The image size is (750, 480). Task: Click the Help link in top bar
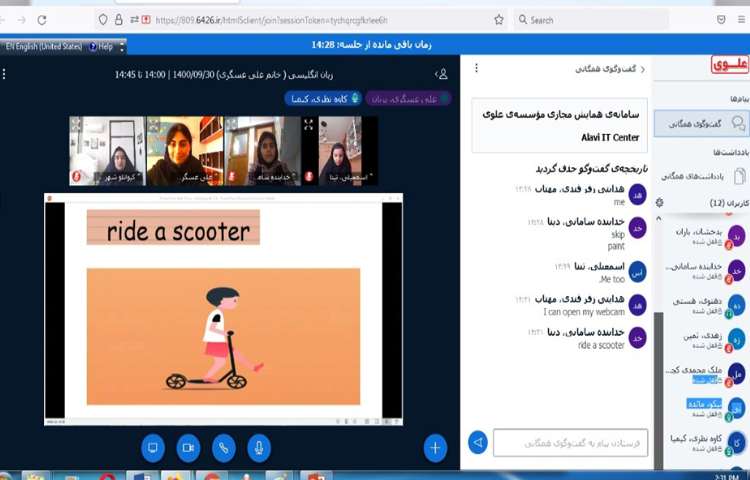(100, 46)
